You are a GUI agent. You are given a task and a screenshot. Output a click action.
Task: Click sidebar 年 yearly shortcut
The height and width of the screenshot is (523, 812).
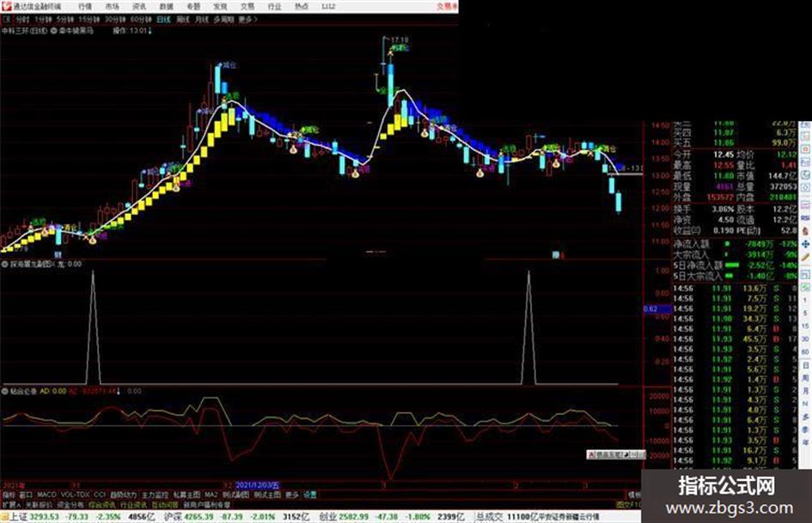click(x=805, y=443)
